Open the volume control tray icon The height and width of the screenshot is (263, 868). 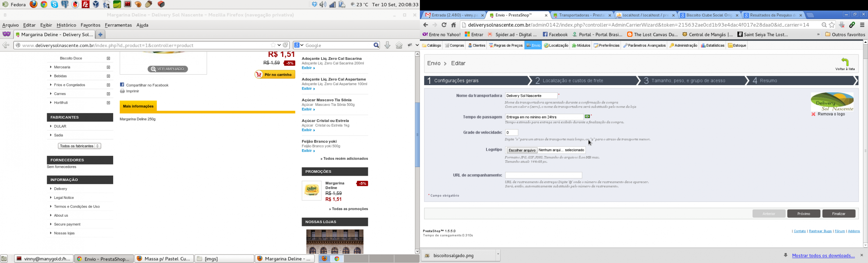(323, 4)
